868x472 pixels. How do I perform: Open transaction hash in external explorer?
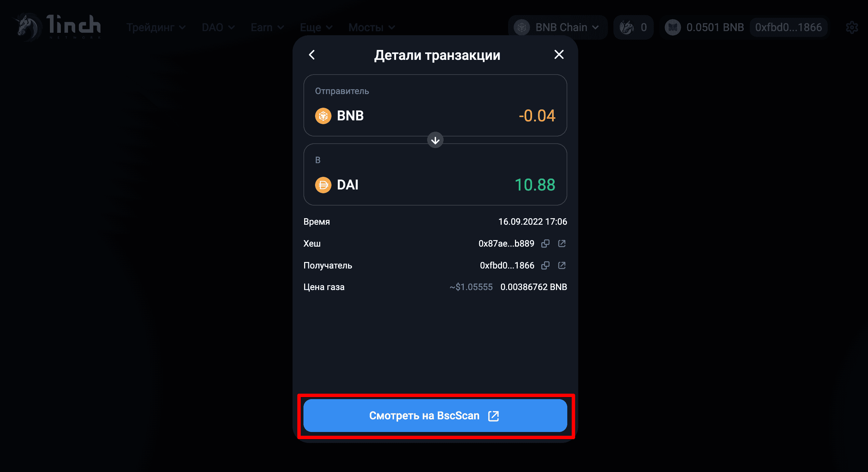[562, 244]
